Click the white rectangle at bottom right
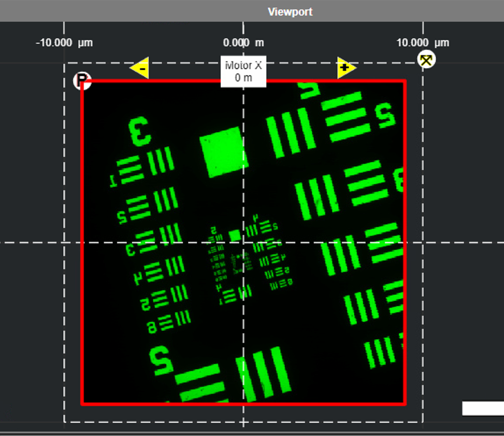504x436 pixels. click(x=483, y=408)
